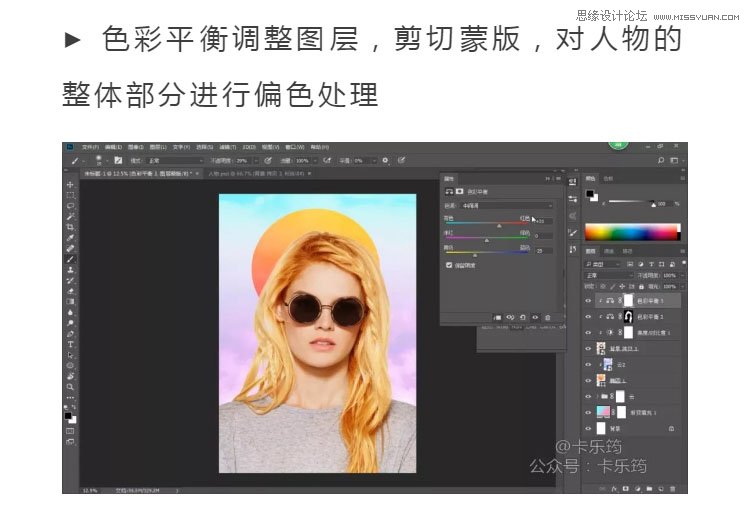
Task: Select the Move tool in the toolbar
Action: 70,185
